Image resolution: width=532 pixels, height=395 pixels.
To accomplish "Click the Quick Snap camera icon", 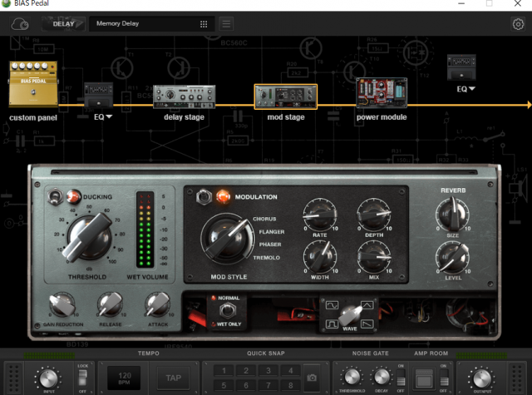I will tap(312, 378).
